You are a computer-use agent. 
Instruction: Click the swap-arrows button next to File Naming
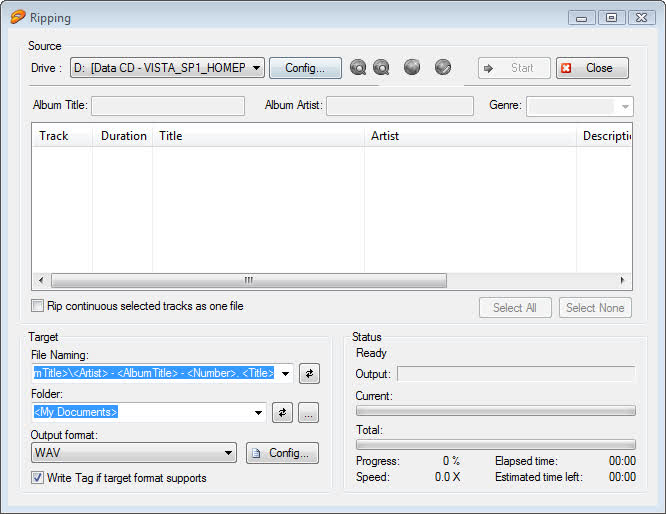click(309, 373)
